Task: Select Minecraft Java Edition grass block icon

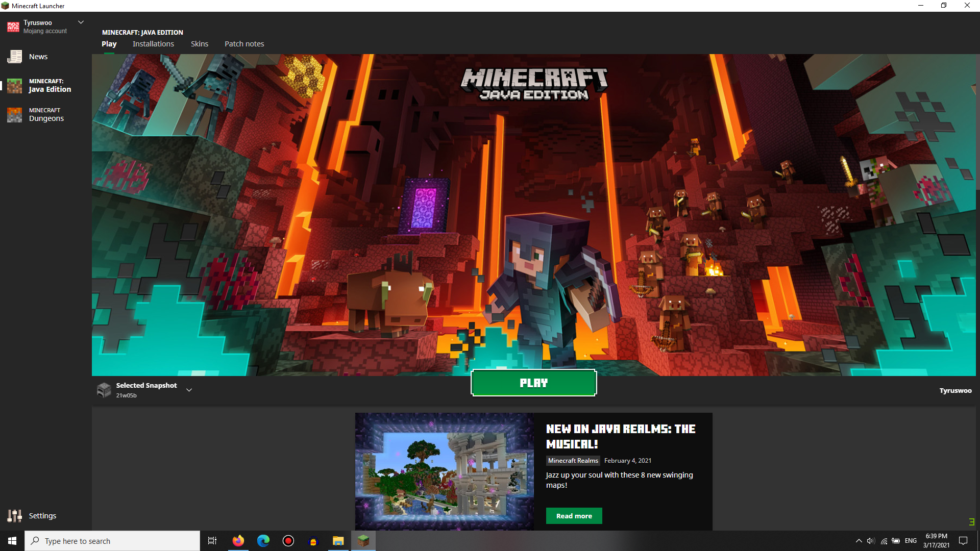Action: point(14,86)
